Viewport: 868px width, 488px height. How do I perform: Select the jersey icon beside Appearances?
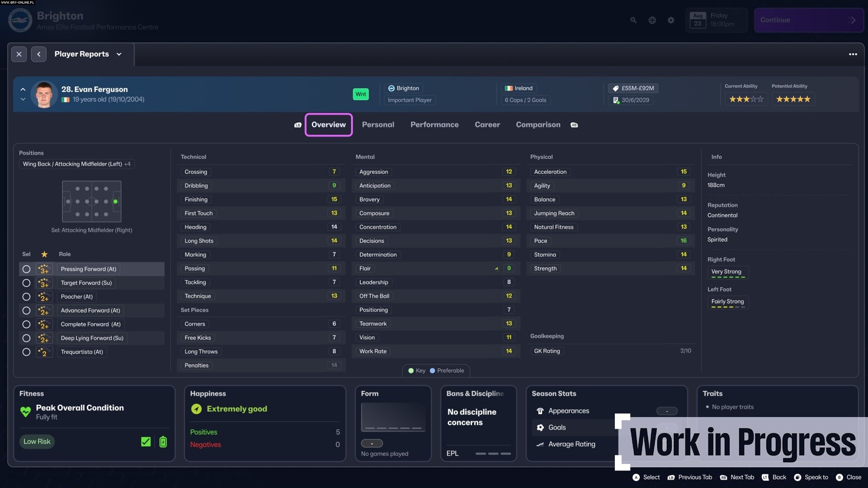(x=539, y=411)
